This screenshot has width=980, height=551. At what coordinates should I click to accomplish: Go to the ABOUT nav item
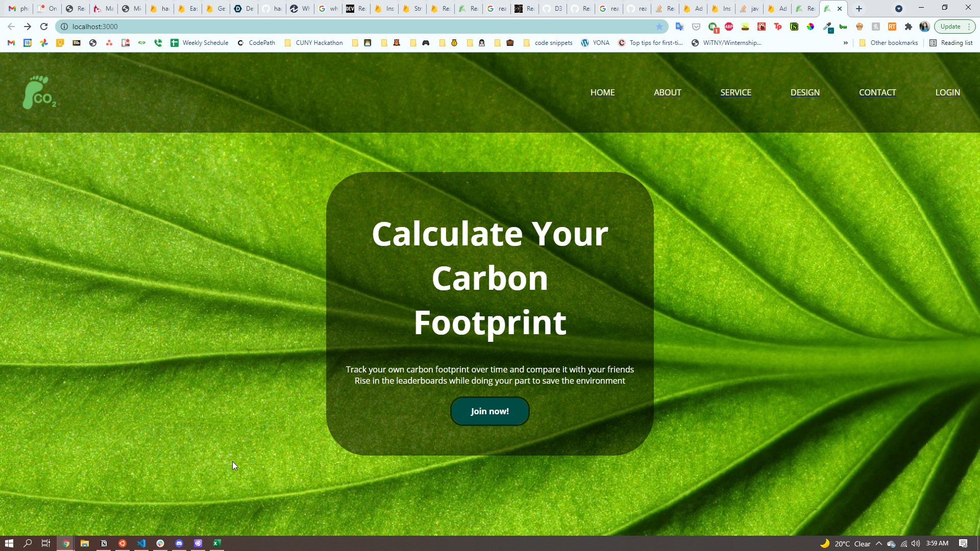[667, 92]
